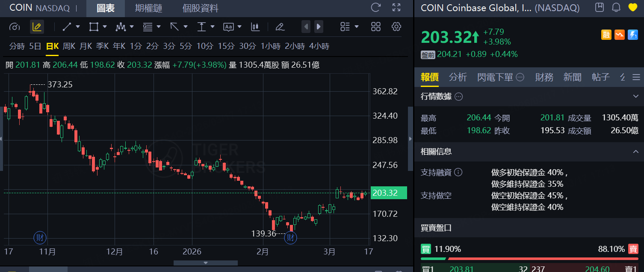The image size is (644, 272).
Task: Choose the 1小時 interval
Action: 270,46
